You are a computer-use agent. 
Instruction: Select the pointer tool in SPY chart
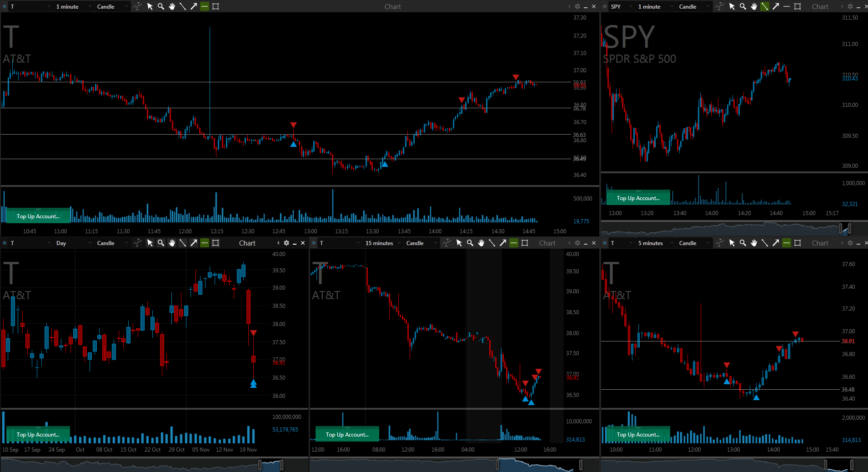(732, 6)
